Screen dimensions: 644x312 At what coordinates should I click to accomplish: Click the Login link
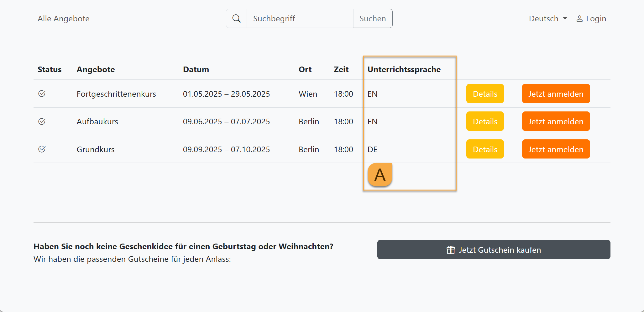[x=596, y=18]
